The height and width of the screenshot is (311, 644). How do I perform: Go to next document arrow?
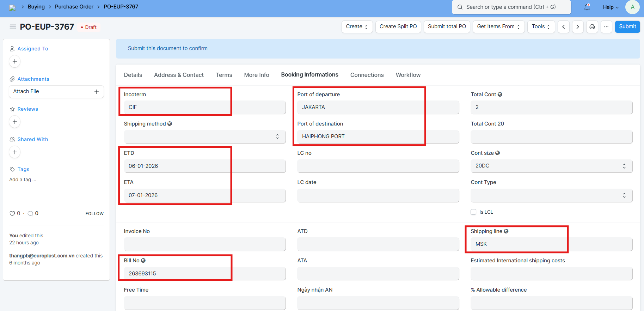coord(578,27)
